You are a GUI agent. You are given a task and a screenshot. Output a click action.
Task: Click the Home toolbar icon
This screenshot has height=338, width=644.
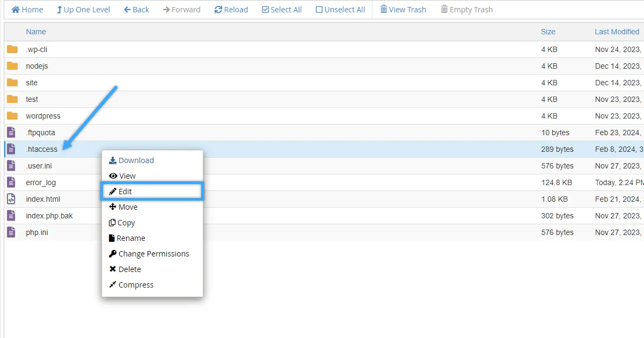coord(16,10)
